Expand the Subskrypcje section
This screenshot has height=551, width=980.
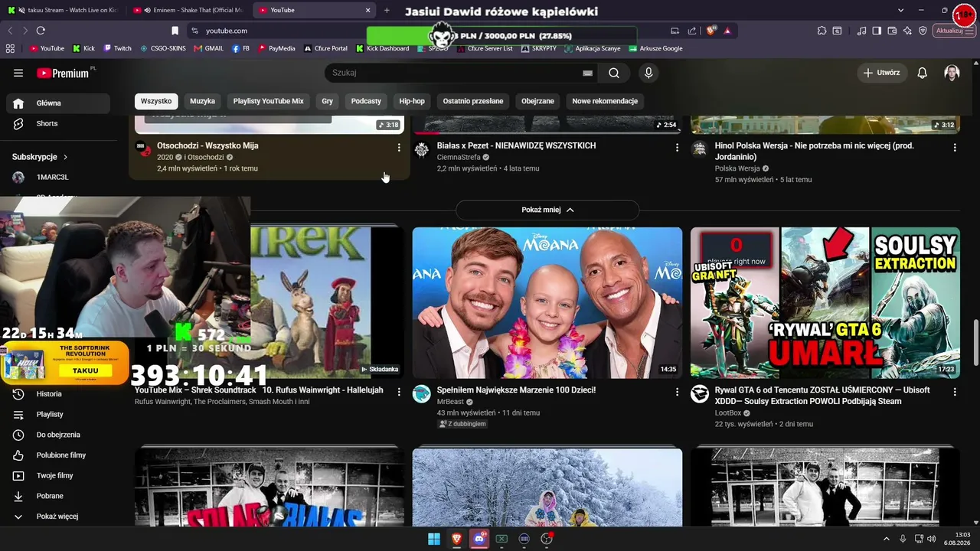click(40, 157)
